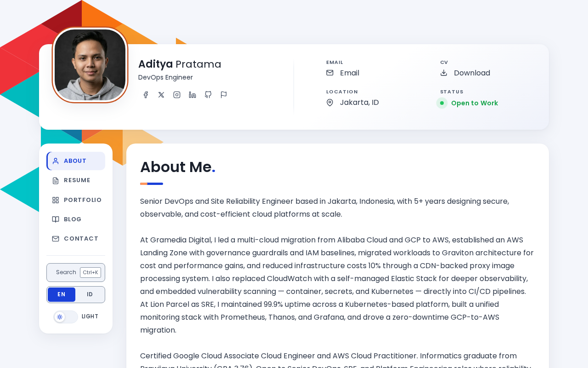588x368 pixels.
Task: Select the About menu item
Action: coord(76,161)
